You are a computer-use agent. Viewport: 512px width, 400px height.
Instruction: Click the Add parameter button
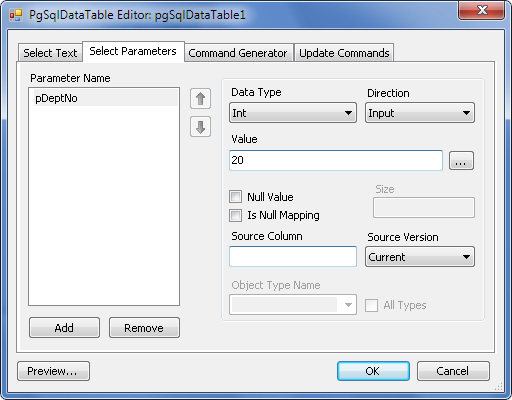[64, 328]
